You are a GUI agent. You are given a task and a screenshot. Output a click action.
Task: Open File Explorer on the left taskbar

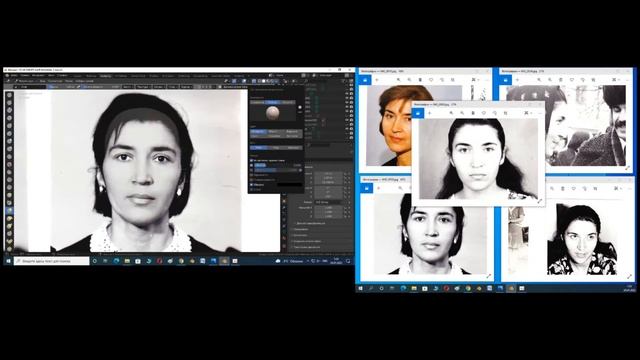(x=127, y=261)
